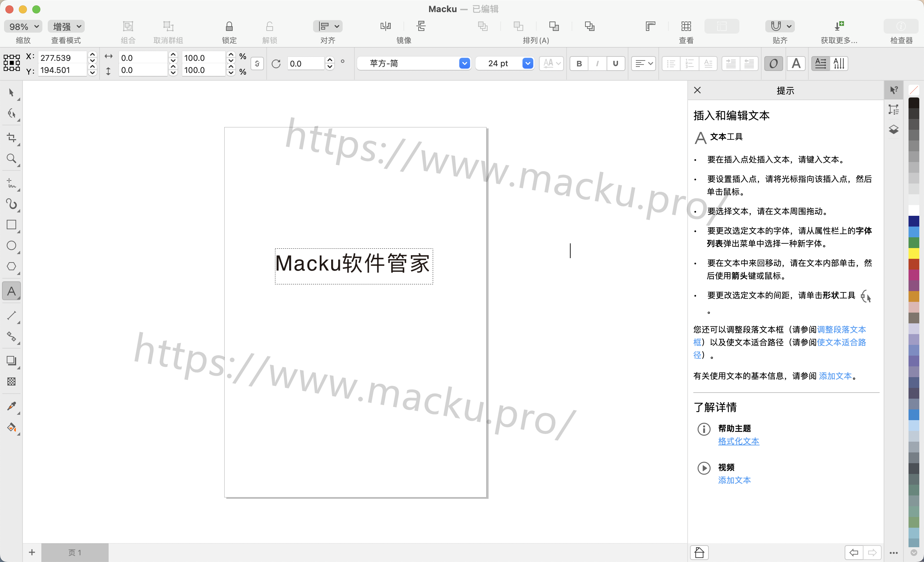Screen dimensions: 924x562
Task: Click the mirror vertically icon
Action: pos(421,26)
